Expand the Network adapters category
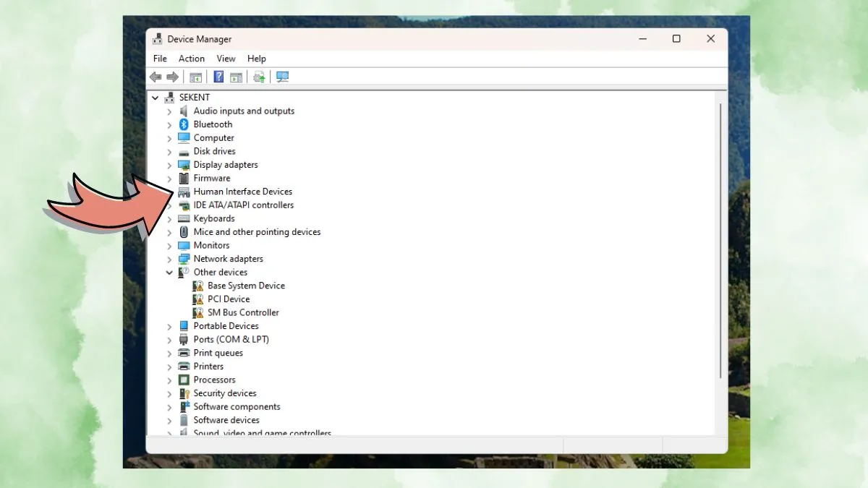 point(169,259)
